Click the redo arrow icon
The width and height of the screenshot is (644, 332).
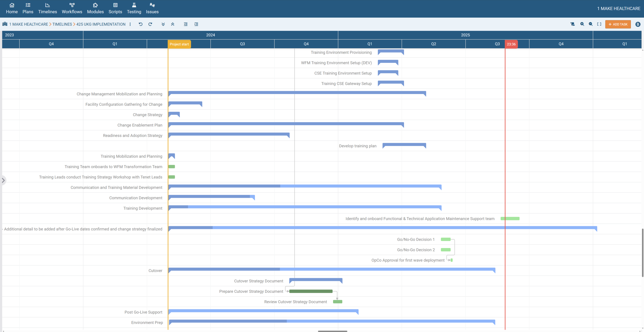[150, 24]
